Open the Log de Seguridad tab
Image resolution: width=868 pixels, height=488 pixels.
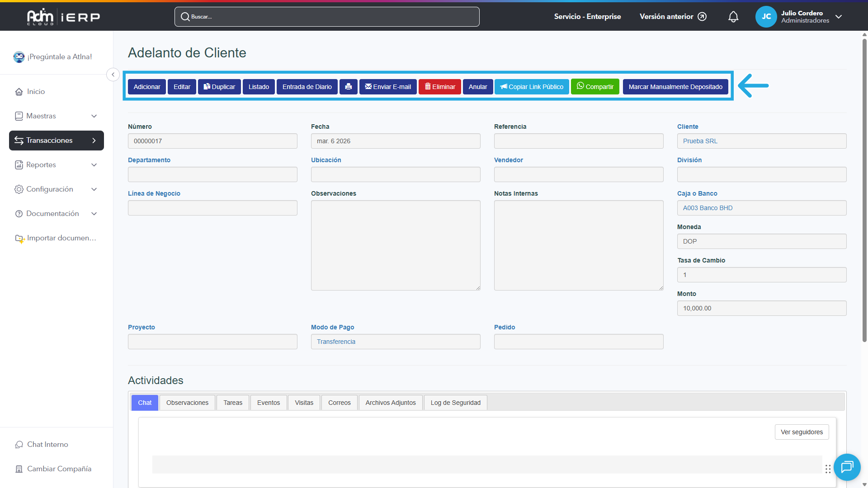[455, 403]
